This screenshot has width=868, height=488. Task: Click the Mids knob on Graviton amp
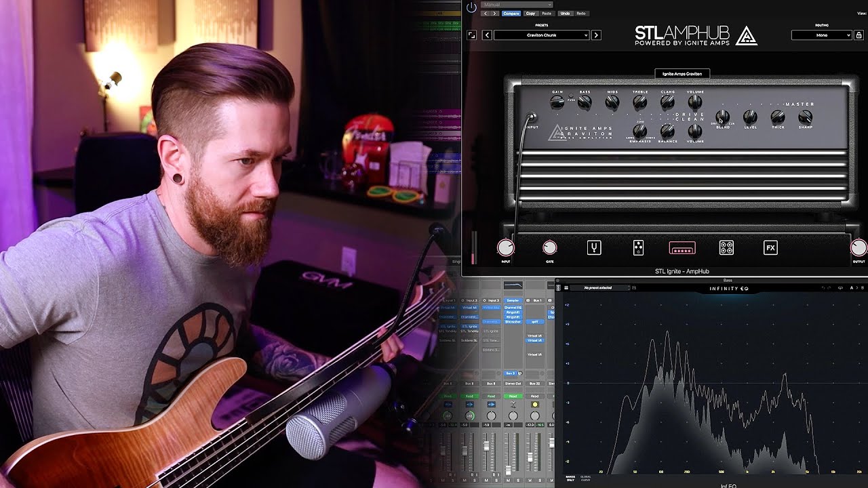click(612, 102)
